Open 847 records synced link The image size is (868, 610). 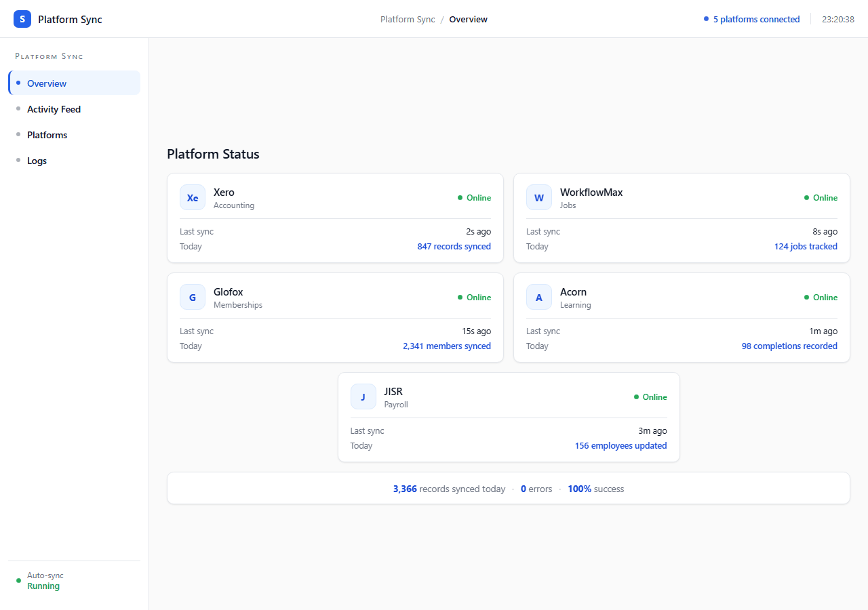(x=454, y=247)
